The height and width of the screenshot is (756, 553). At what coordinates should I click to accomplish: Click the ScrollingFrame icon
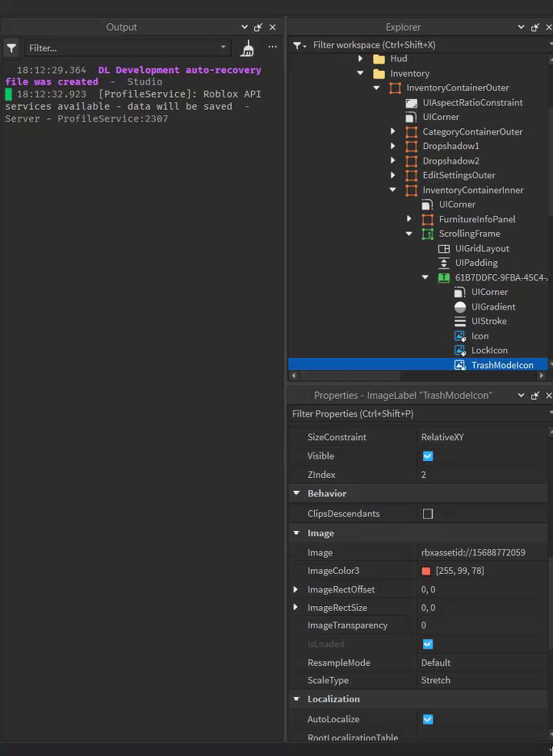tap(428, 234)
